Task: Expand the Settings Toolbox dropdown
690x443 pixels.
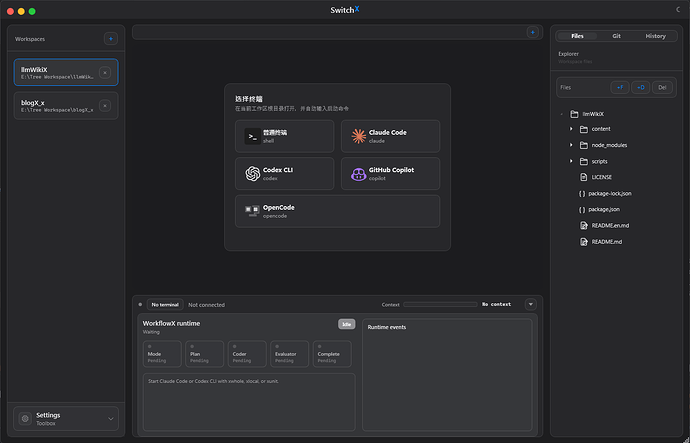Action: click(110, 419)
